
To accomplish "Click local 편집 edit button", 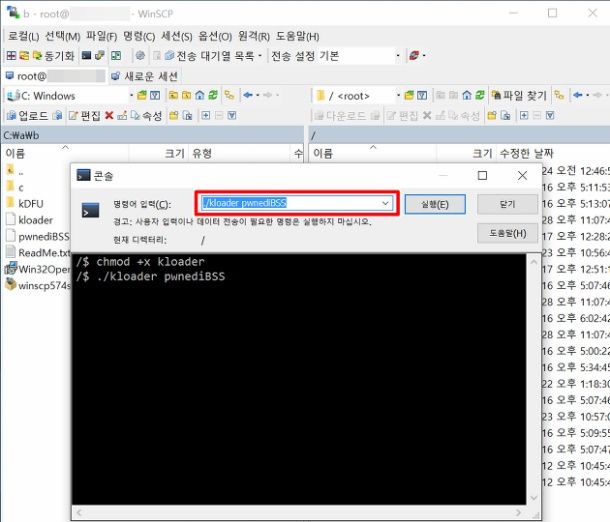I will click(85, 116).
